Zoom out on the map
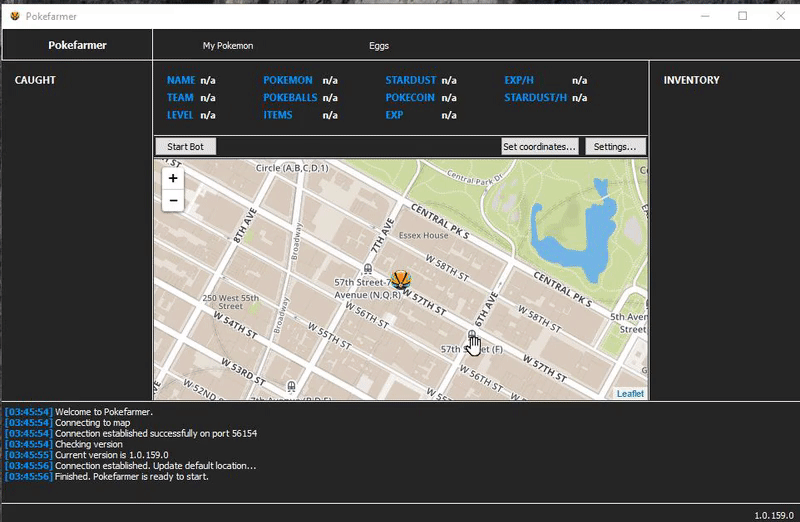 pos(173,201)
